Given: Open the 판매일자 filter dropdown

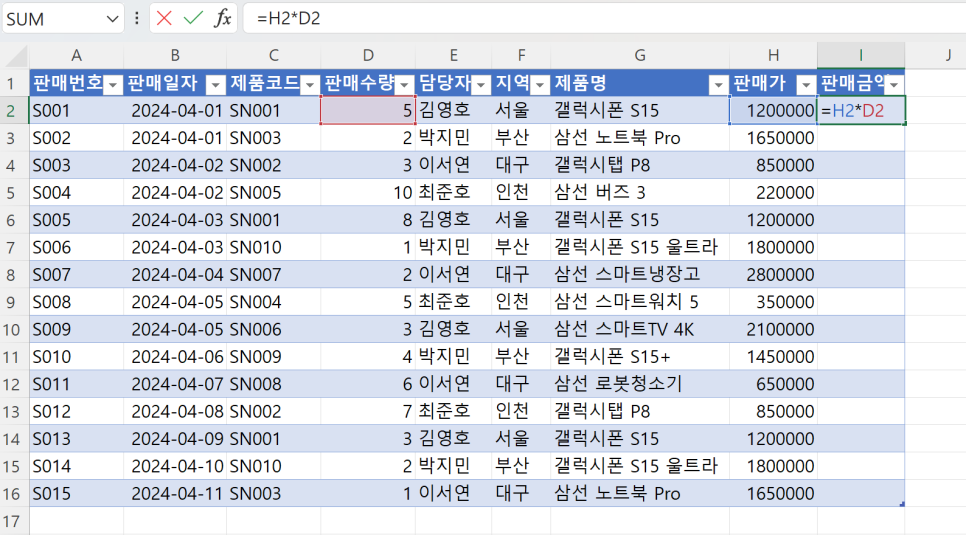Looking at the screenshot, I should (216, 84).
